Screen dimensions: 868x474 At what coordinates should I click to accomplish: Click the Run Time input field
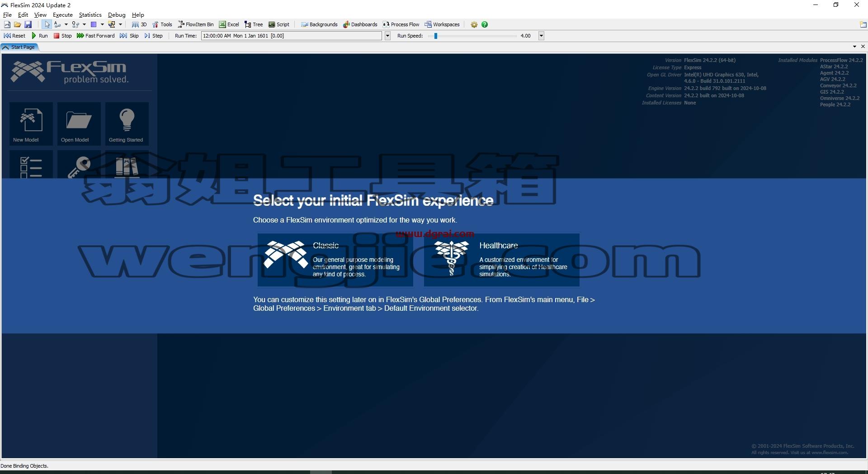(x=292, y=36)
